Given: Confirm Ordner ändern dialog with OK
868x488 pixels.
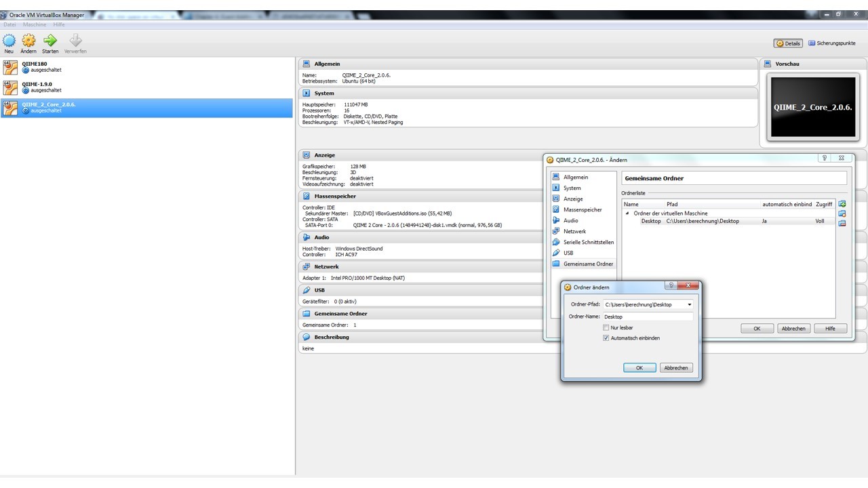Looking at the screenshot, I should [x=639, y=368].
